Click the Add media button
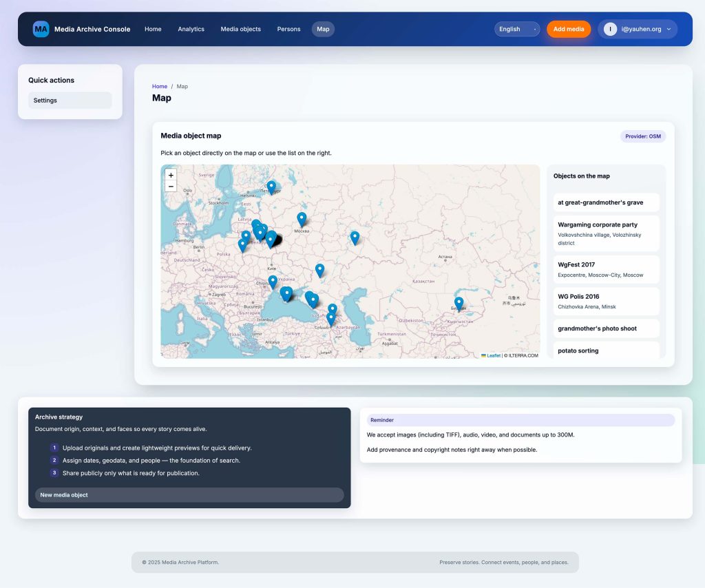 pos(569,29)
